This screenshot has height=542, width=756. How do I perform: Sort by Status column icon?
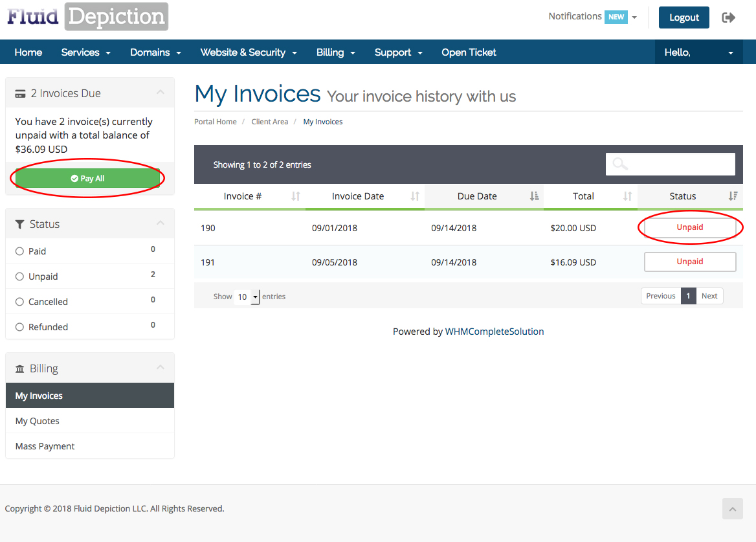(x=733, y=196)
